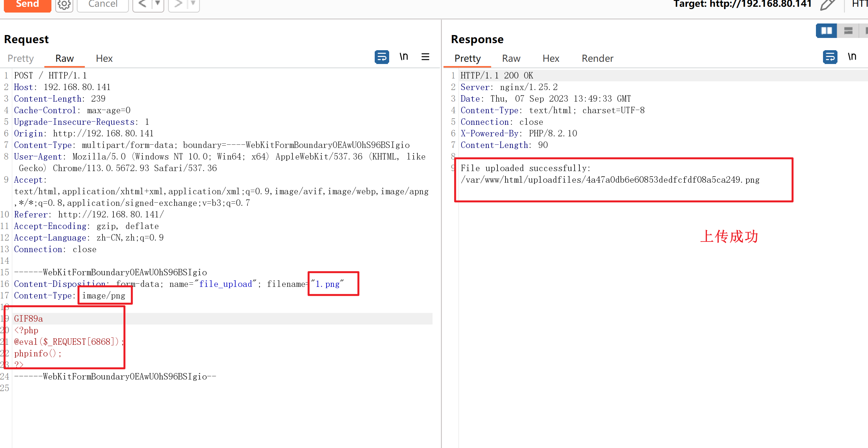This screenshot has width=868, height=448.
Task: Expand the forward history dropdown arrow
Action: (x=193, y=3)
